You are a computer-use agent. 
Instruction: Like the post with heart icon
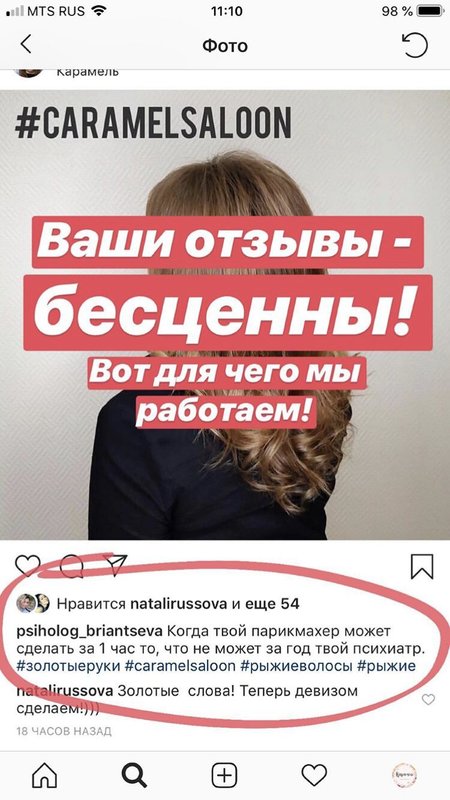pyautogui.click(x=28, y=565)
